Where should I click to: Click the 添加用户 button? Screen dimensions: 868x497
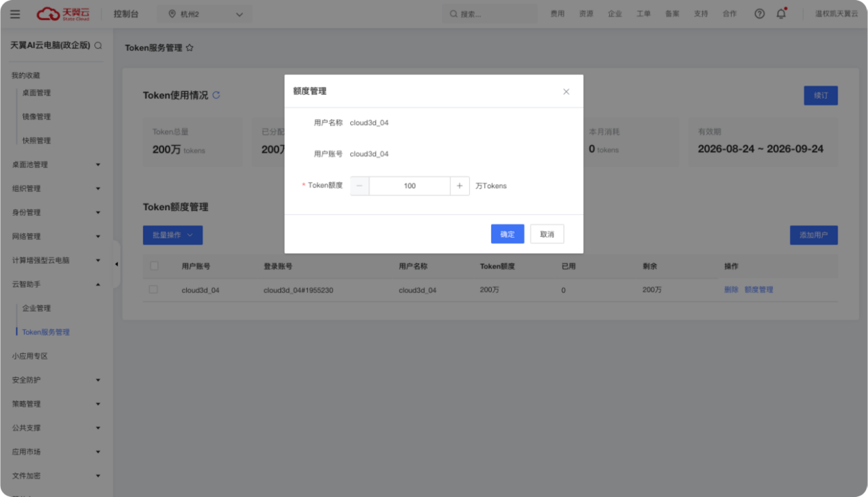pyautogui.click(x=814, y=235)
